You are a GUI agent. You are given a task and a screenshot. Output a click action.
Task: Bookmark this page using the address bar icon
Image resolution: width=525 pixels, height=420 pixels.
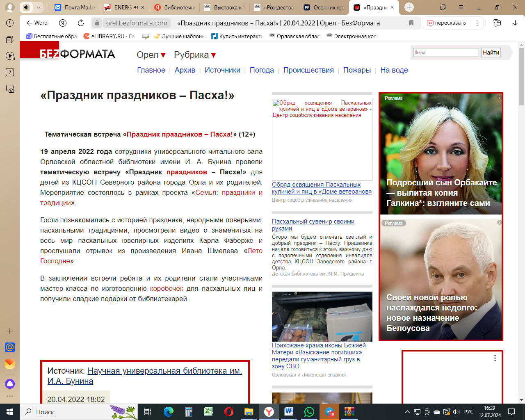411,23
